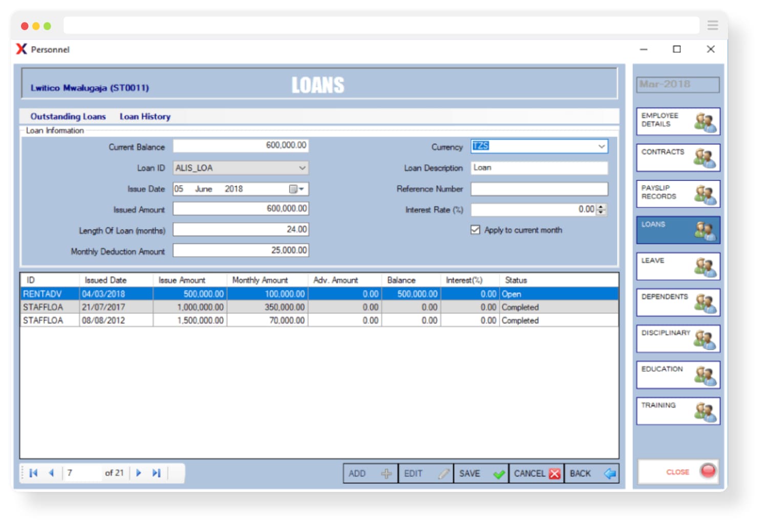Click the Open status cell
The width and height of the screenshot is (768, 532).
559,294
